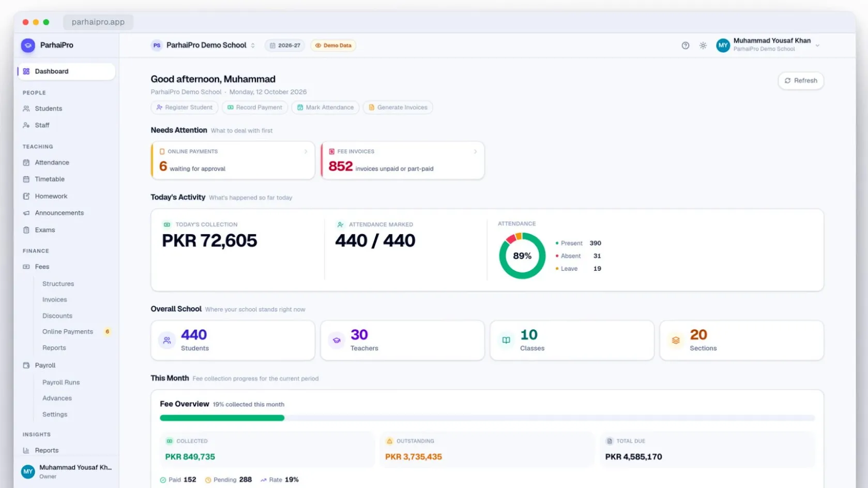Click the 89% attendance donut chart
Image resolution: width=868 pixels, height=488 pixels.
pyautogui.click(x=522, y=256)
